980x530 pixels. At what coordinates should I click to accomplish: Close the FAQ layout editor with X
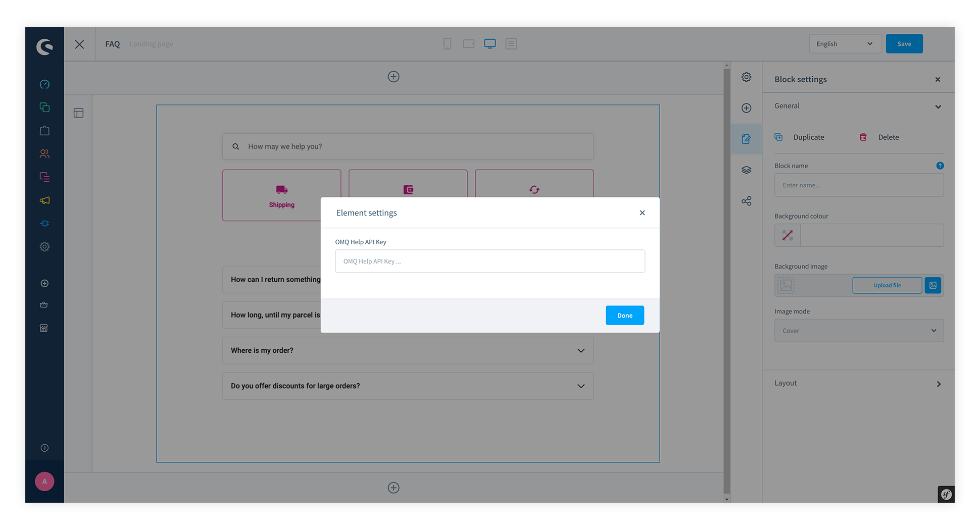tap(79, 44)
